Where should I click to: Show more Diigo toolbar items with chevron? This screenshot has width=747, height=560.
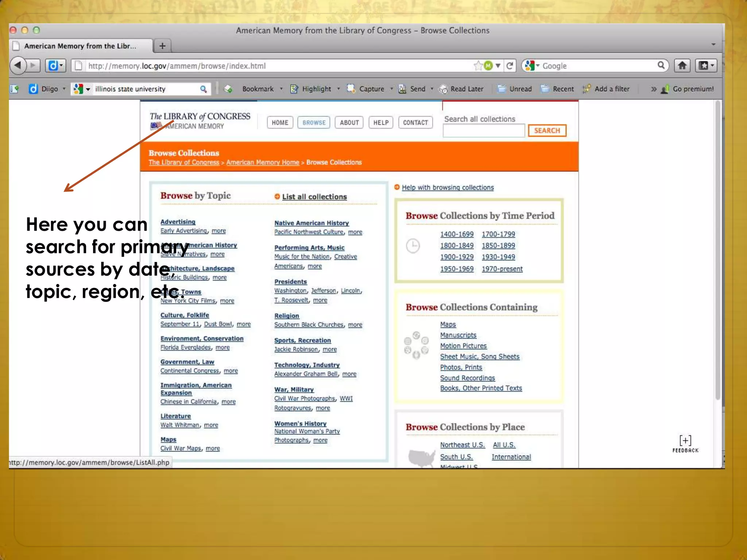653,89
